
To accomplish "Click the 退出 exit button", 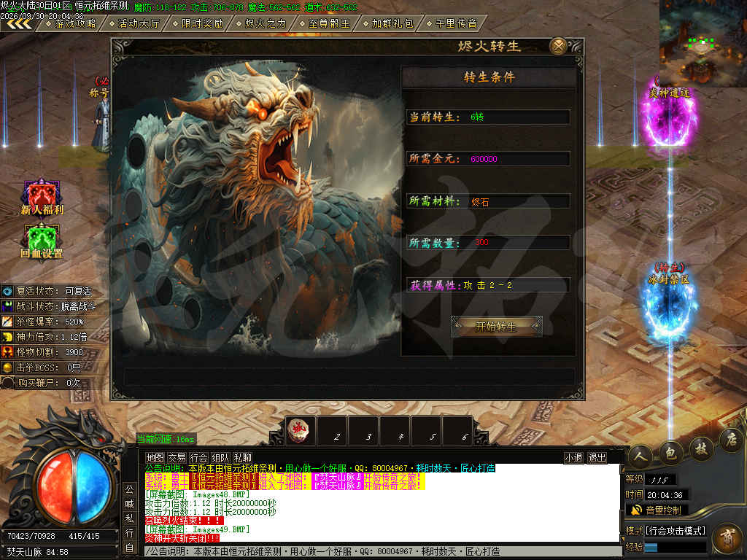I will [x=597, y=458].
